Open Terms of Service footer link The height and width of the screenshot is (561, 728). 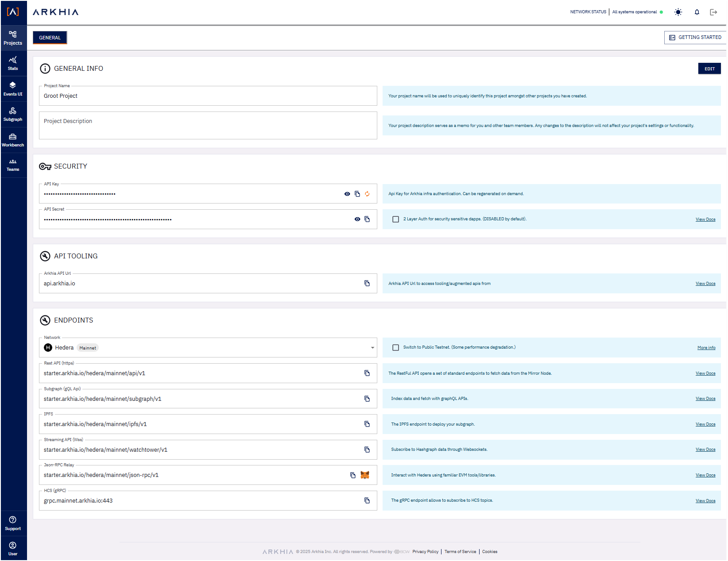pyautogui.click(x=460, y=552)
